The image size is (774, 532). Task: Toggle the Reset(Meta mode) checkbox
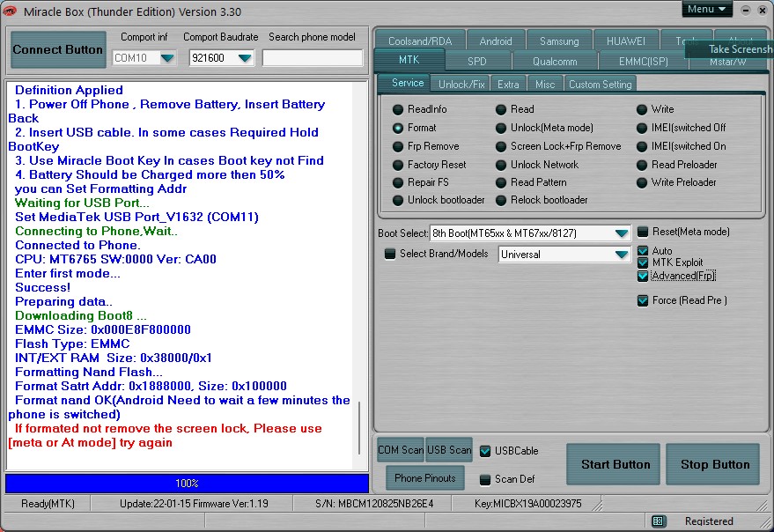click(x=642, y=232)
